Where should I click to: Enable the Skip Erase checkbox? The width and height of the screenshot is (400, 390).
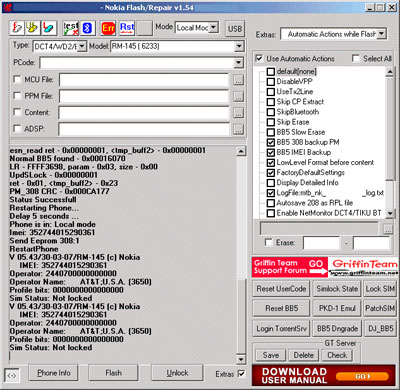271,122
